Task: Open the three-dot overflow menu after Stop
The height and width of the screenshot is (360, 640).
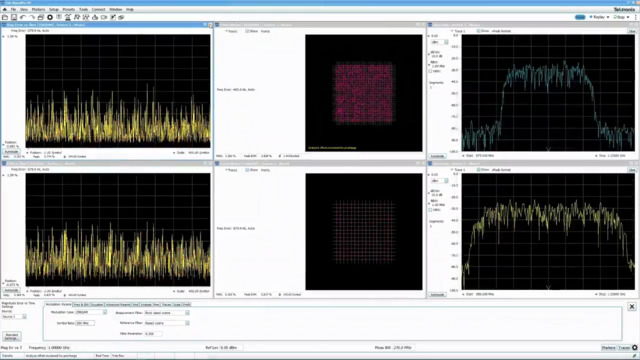Action: coord(636,17)
